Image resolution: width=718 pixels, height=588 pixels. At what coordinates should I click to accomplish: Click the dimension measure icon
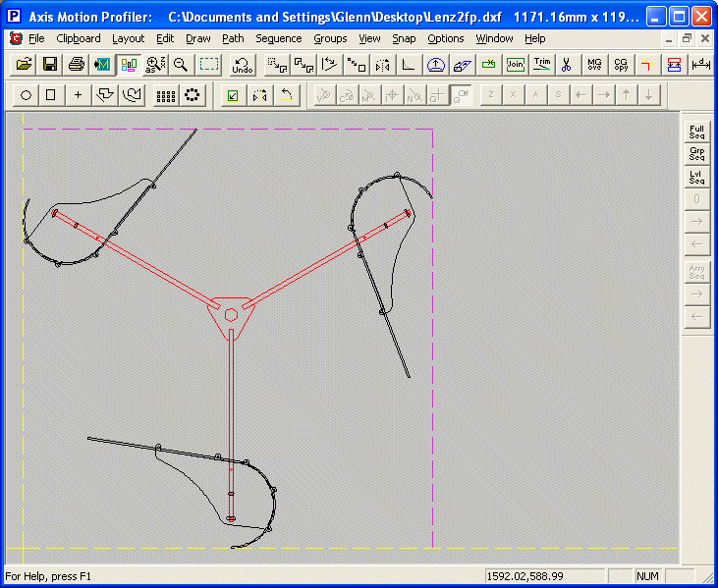pos(700,65)
